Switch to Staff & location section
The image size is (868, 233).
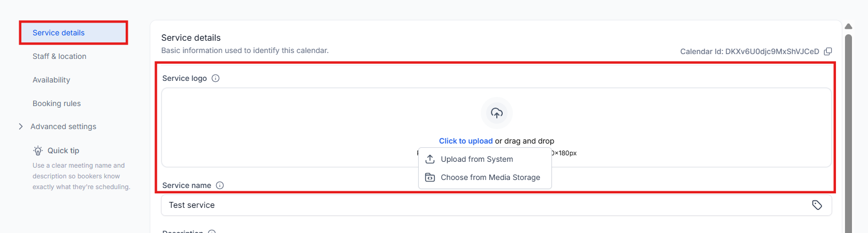click(59, 56)
